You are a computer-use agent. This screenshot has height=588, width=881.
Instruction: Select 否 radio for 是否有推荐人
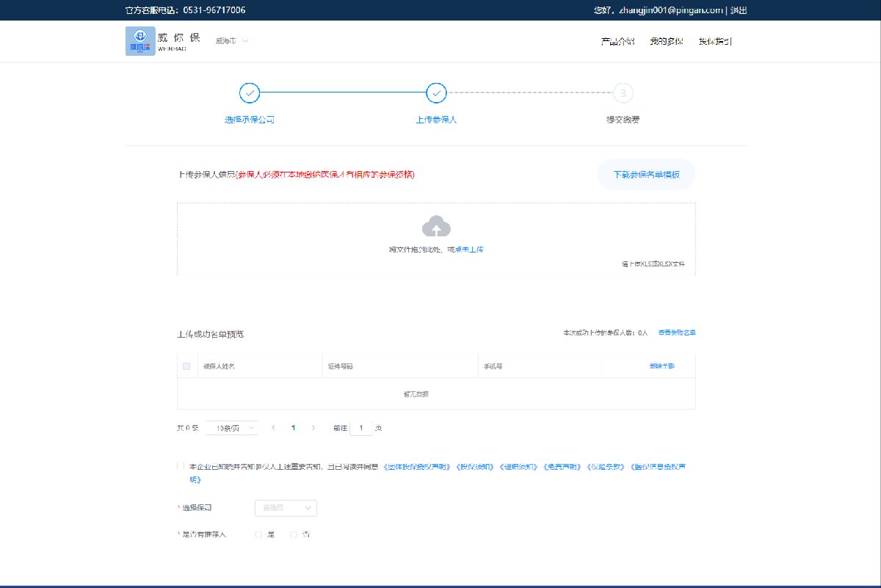click(294, 534)
